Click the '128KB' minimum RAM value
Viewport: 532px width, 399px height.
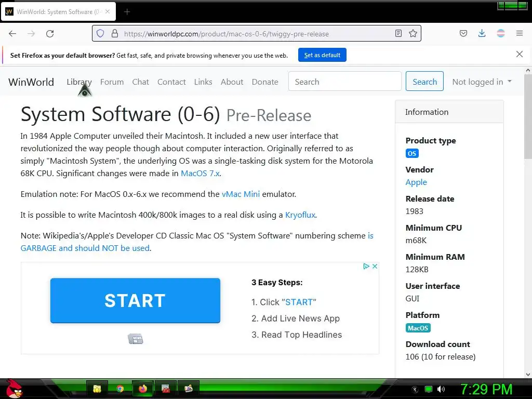(417, 270)
